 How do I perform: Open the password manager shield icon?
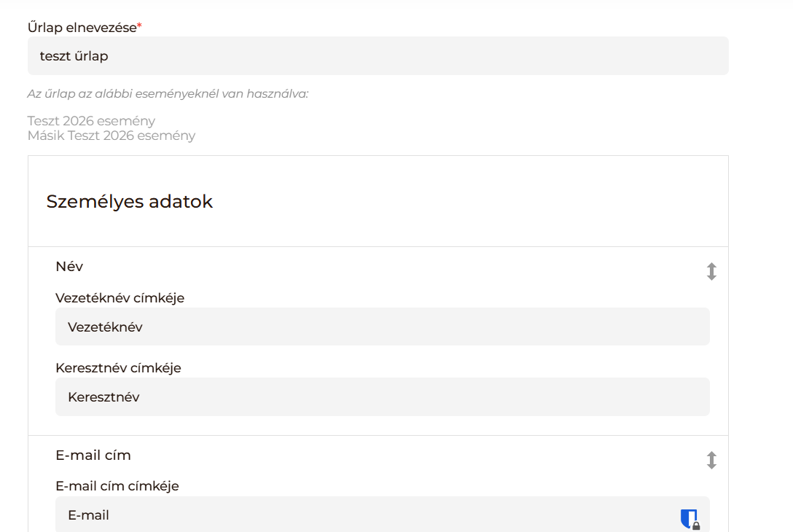[x=687, y=517]
